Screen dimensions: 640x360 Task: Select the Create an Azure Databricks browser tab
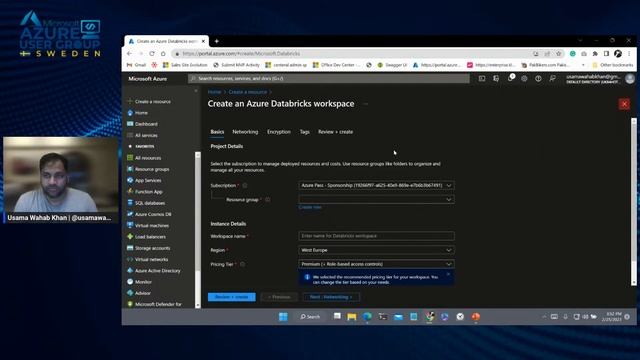[x=167, y=41]
